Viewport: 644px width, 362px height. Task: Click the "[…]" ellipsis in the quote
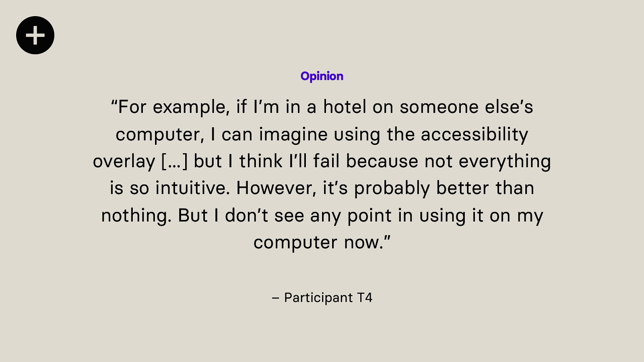(x=174, y=162)
